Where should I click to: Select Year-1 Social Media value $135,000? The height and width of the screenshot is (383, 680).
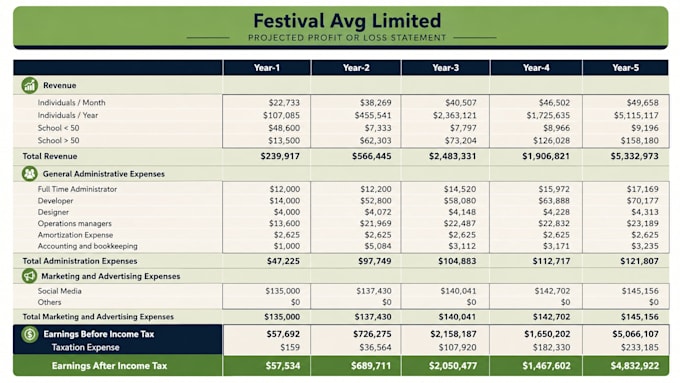(x=282, y=291)
